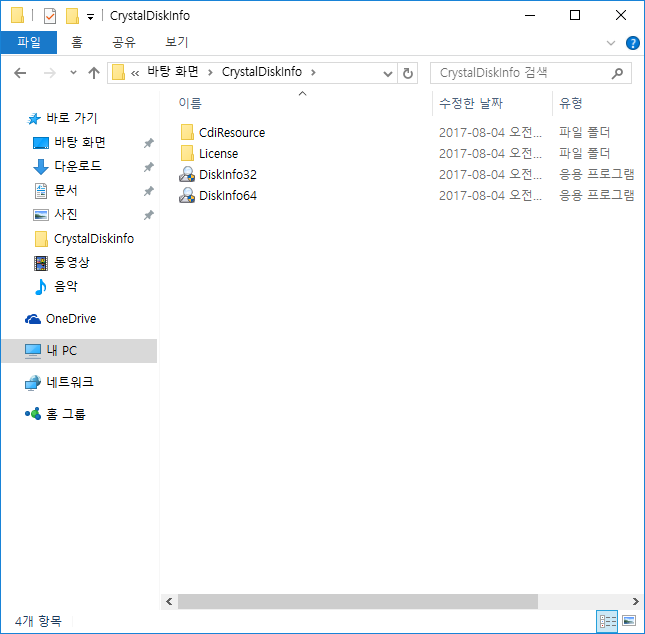Sort by the 유형 column header
This screenshot has width=645, height=634.
click(571, 103)
